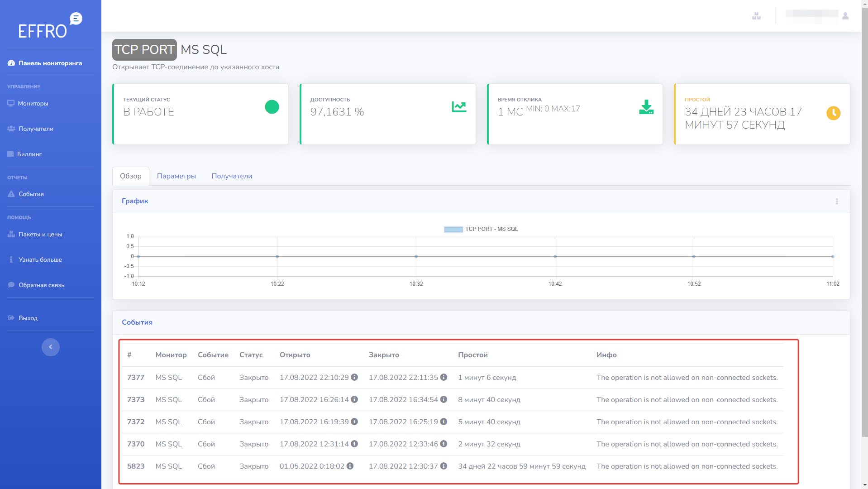The image size is (868, 489).
Task: Click the response time download icon
Action: tap(646, 107)
